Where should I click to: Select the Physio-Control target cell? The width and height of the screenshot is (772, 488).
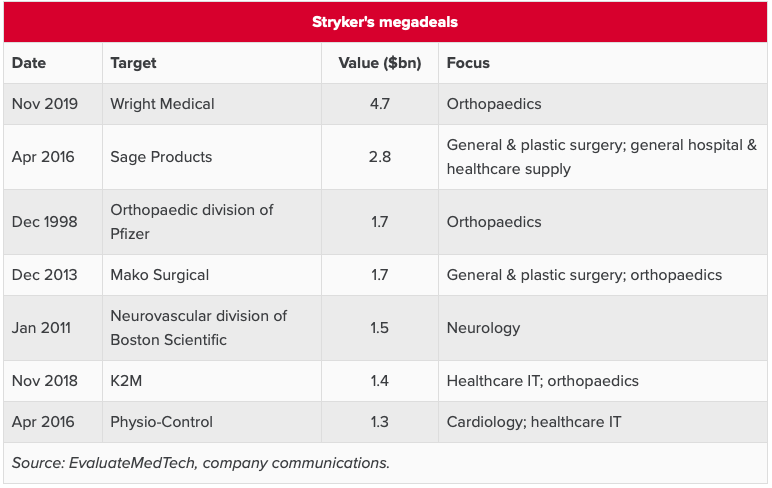click(x=161, y=422)
